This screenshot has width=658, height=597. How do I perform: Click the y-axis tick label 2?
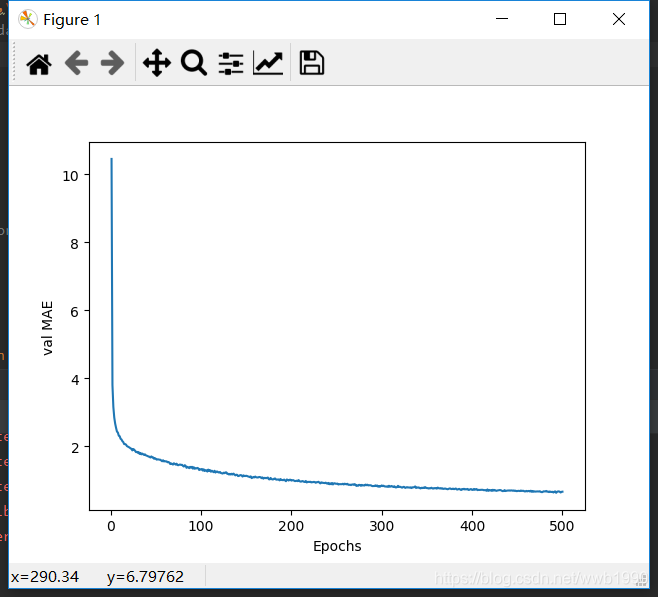coord(75,448)
